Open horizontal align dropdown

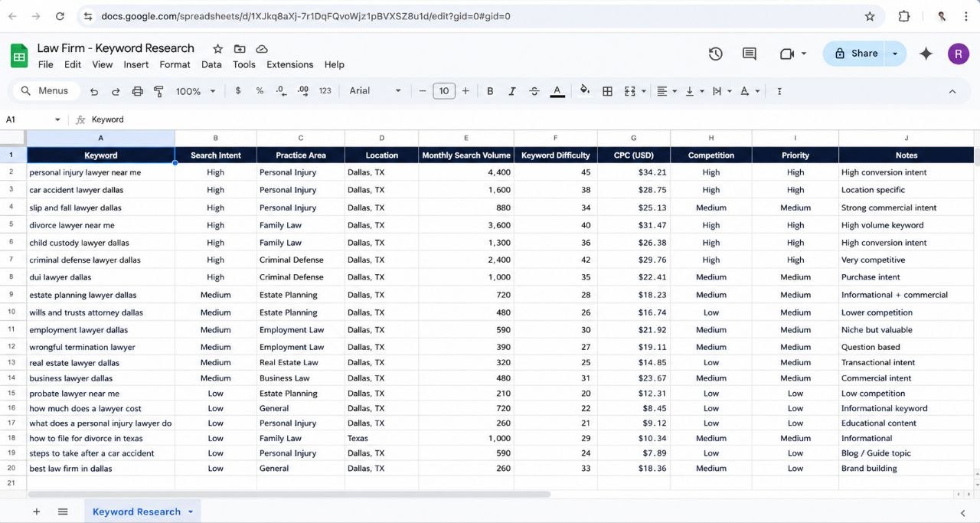667,91
